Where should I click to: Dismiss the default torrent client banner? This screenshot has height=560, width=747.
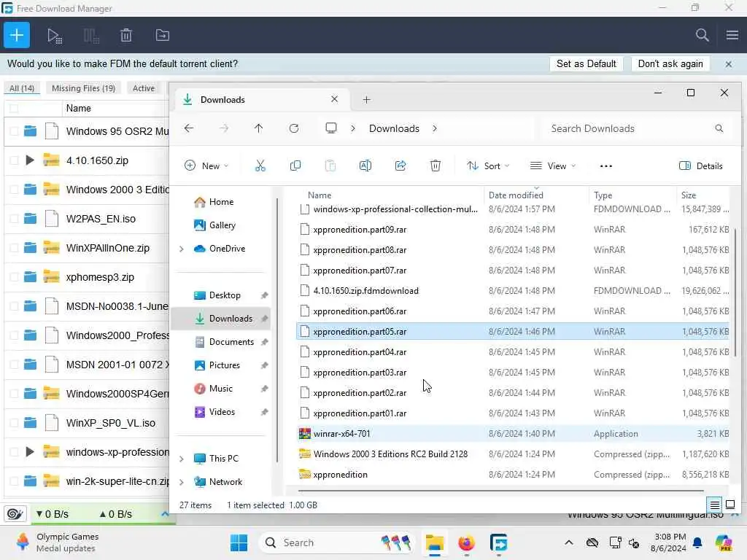tap(729, 64)
